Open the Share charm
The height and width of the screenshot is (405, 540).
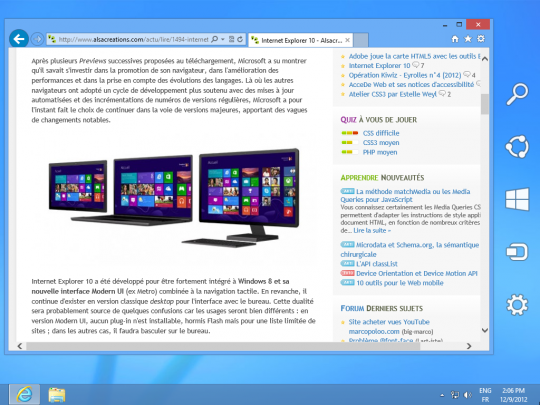tap(517, 146)
